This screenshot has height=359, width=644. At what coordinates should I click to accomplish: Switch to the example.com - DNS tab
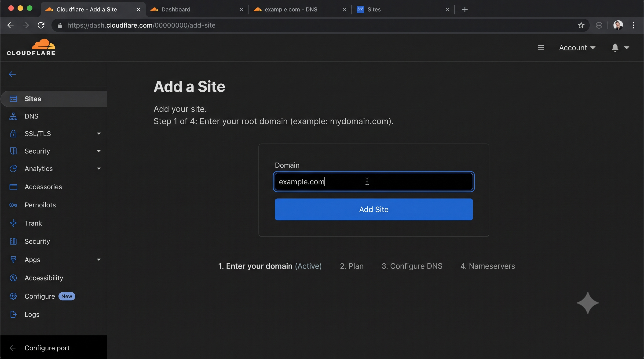coord(300,10)
